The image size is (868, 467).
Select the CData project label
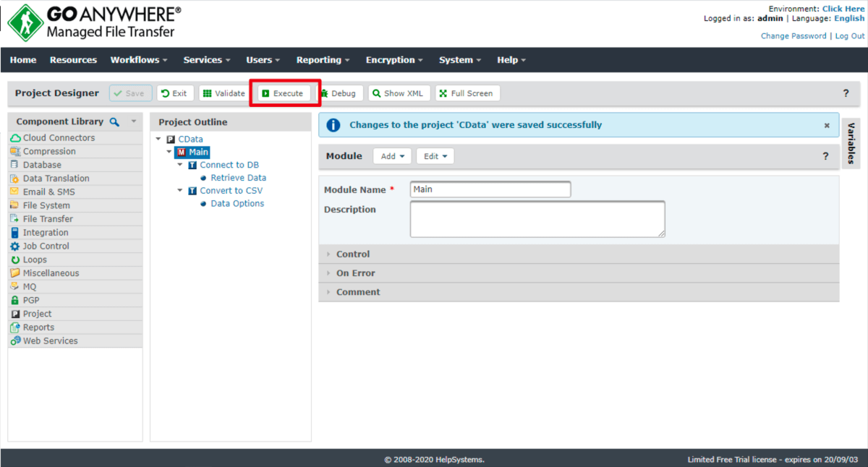190,140
